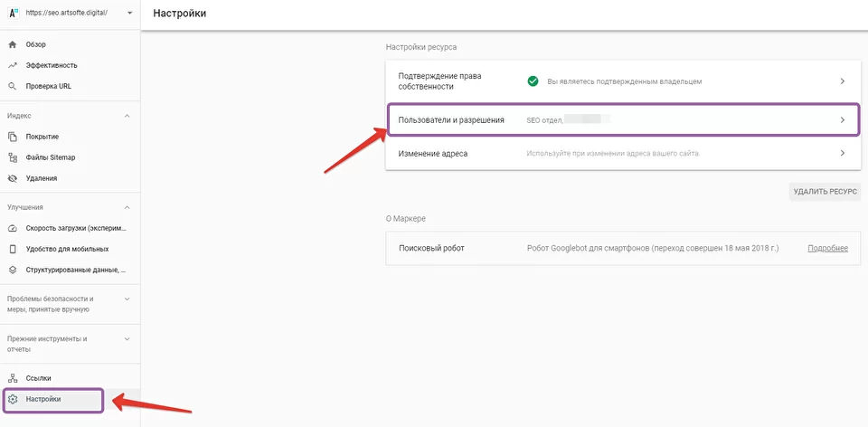Click the Настройки ресурса heading
This screenshot has width=868, height=427.
tap(421, 48)
